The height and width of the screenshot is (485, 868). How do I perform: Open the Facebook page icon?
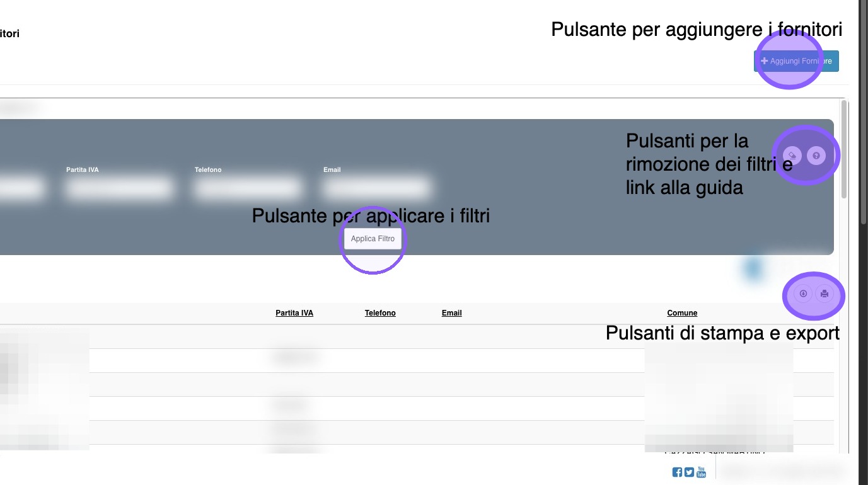[x=677, y=472]
